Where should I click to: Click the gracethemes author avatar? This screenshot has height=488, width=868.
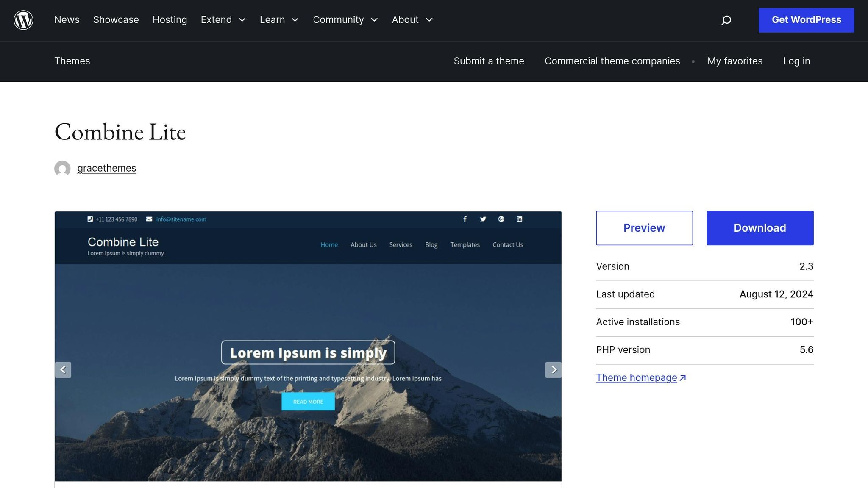coord(62,169)
